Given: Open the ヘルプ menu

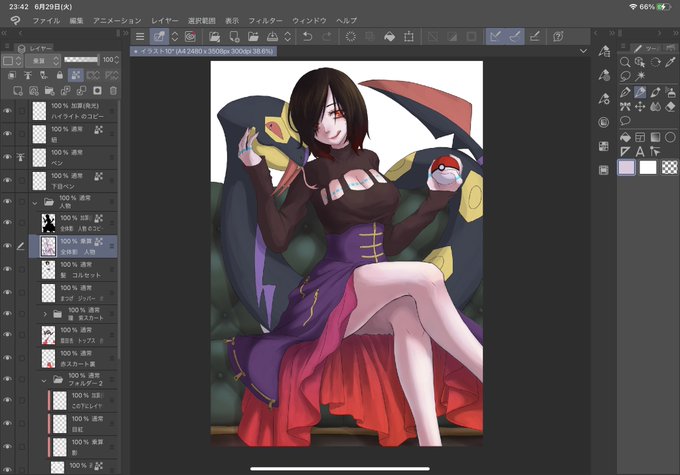Looking at the screenshot, I should [x=346, y=20].
